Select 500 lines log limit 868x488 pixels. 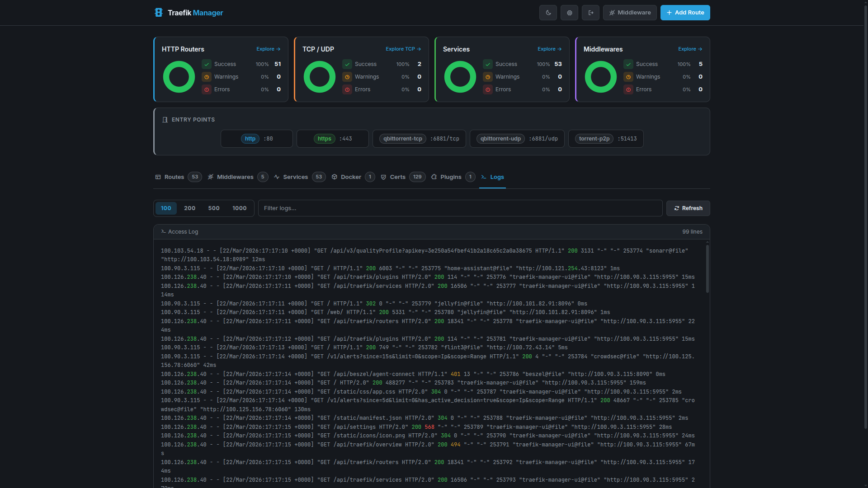[214, 208]
